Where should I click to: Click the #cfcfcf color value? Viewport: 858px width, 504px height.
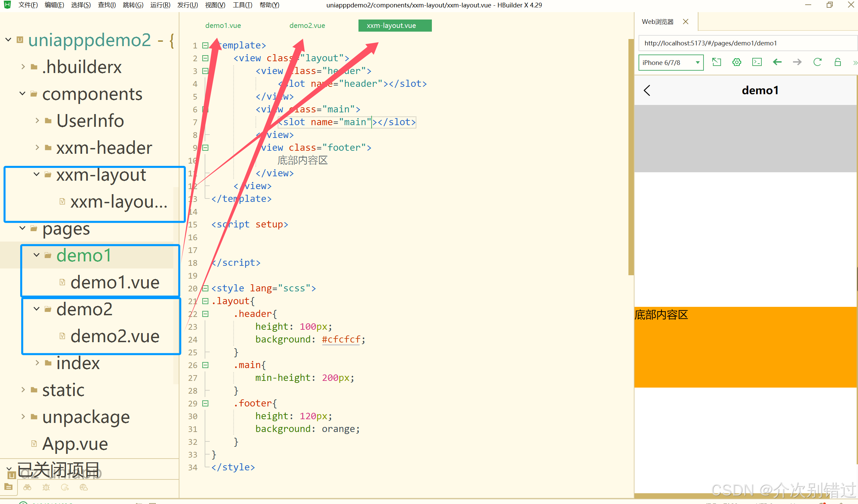click(341, 339)
